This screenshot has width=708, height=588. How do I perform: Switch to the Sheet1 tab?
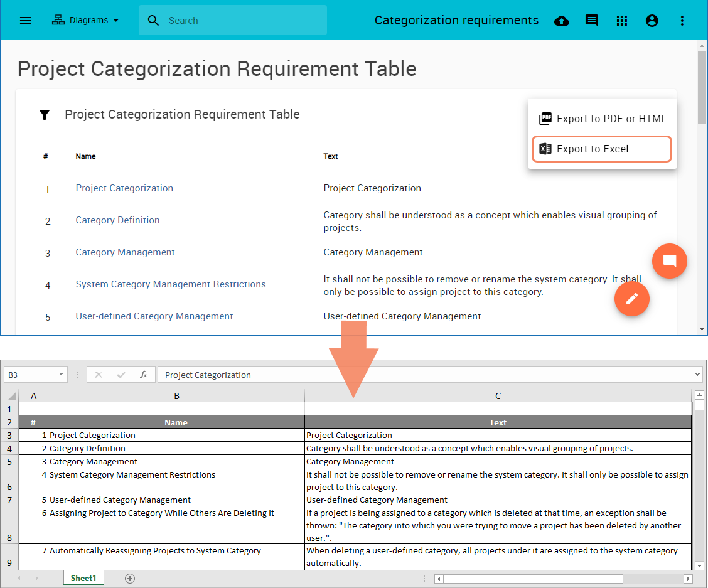pos(83,578)
